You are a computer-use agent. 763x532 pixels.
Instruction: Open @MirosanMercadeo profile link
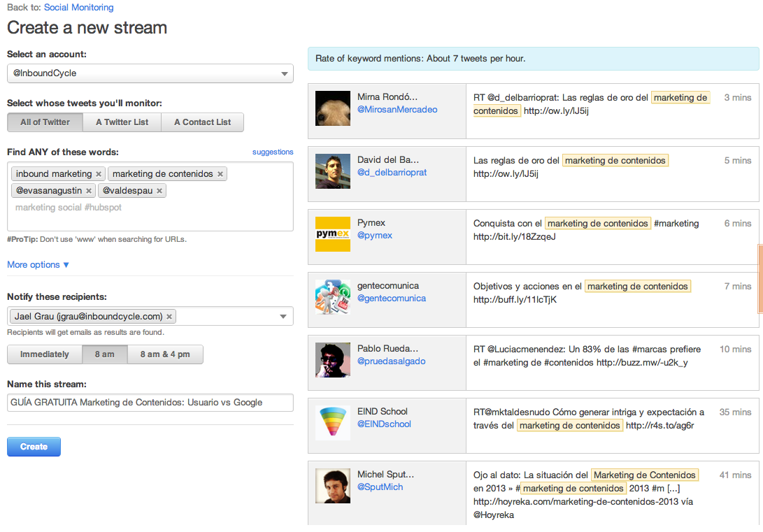tap(397, 110)
